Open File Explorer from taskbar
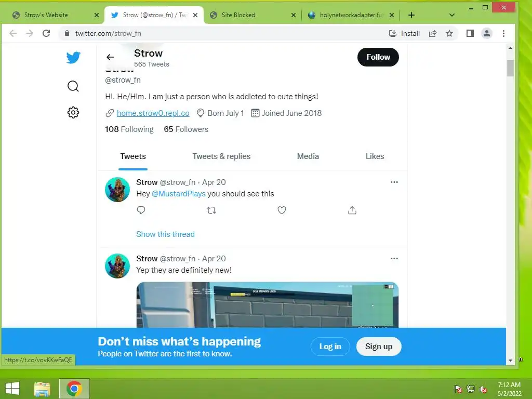The width and height of the screenshot is (532, 399). point(42,389)
